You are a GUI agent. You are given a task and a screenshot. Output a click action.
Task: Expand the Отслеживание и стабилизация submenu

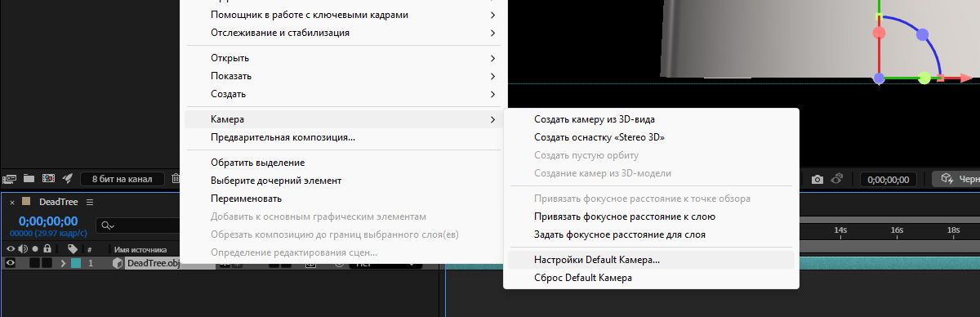(492, 33)
